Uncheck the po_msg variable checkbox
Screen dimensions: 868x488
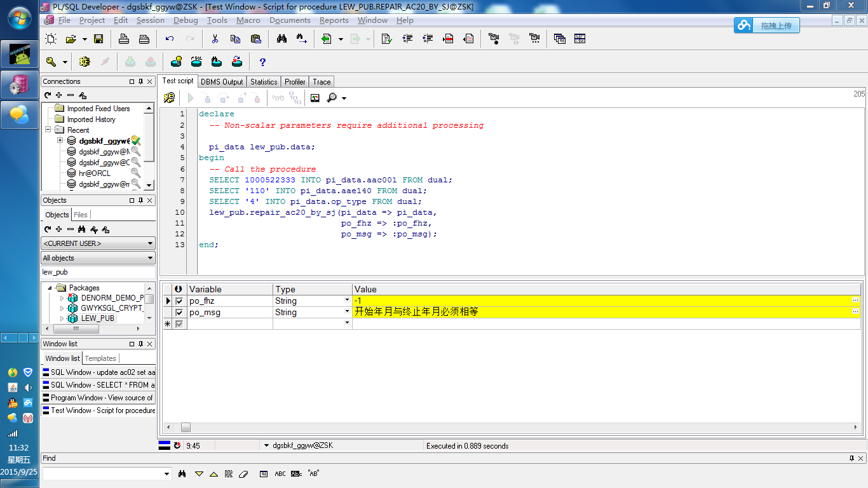click(179, 313)
